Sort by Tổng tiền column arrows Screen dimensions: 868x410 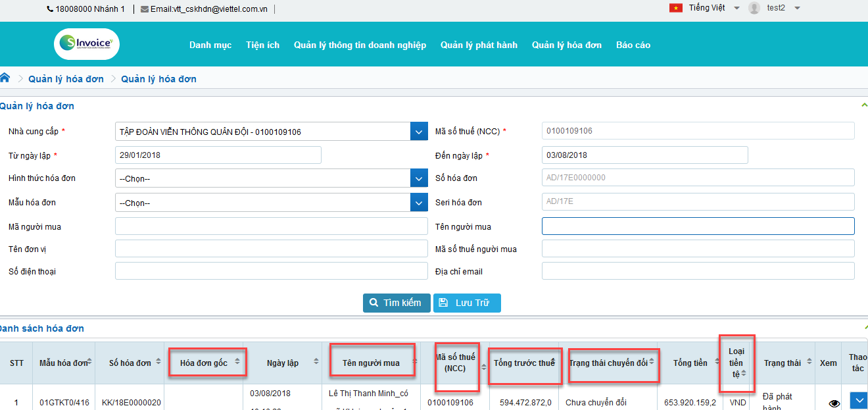click(x=717, y=363)
